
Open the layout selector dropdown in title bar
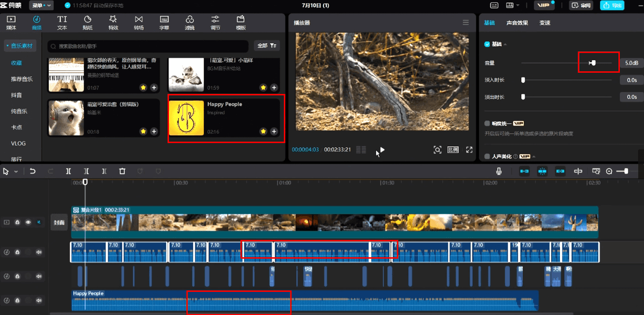(513, 5)
